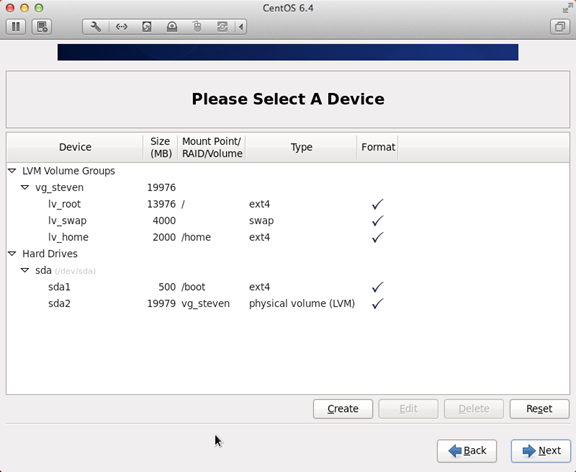
Task: Click the Type column header
Action: [x=301, y=147]
